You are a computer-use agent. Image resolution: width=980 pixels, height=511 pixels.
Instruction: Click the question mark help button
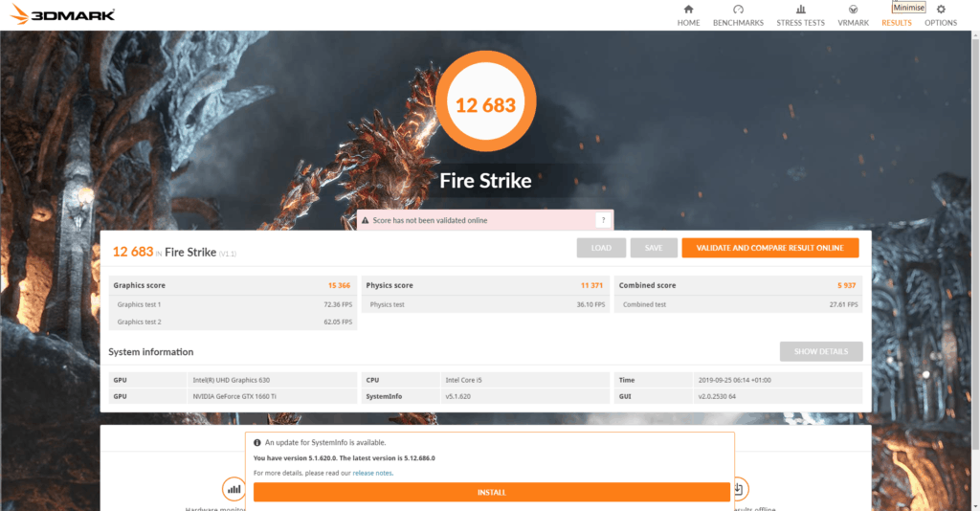click(x=602, y=220)
